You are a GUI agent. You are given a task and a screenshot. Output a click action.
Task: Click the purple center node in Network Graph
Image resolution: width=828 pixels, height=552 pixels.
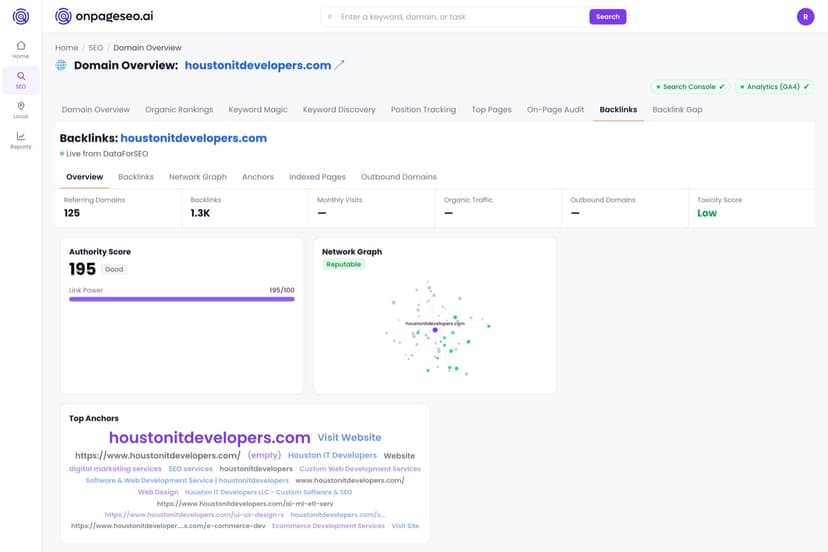pos(435,330)
